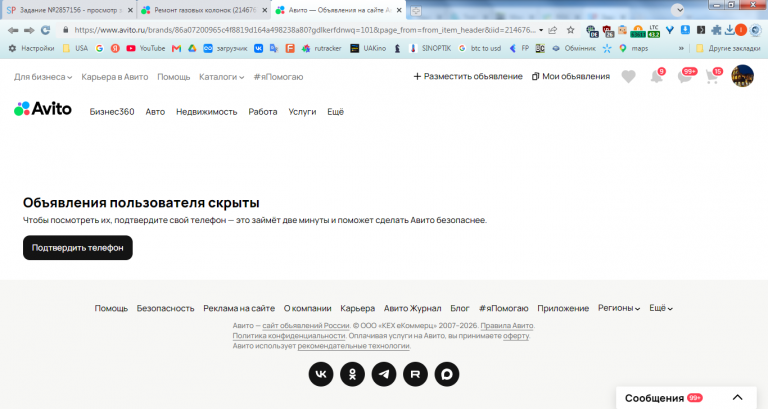Open the Max messenger social icon
The width and height of the screenshot is (768, 409).
[447, 374]
